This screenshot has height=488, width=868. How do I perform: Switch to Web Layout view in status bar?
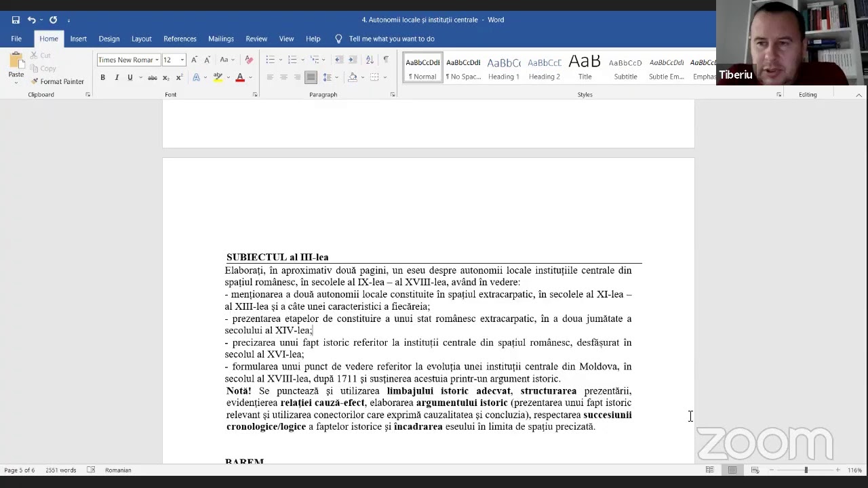pyautogui.click(x=755, y=470)
